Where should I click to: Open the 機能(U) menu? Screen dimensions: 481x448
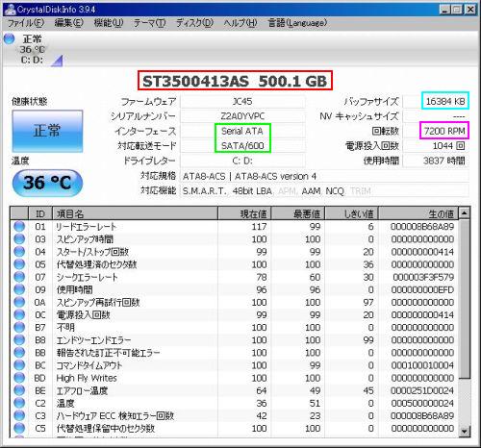(x=109, y=23)
